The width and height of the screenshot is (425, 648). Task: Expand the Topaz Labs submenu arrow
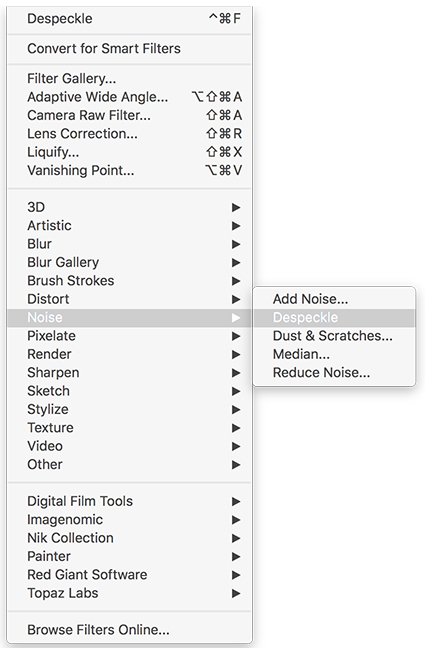(236, 593)
